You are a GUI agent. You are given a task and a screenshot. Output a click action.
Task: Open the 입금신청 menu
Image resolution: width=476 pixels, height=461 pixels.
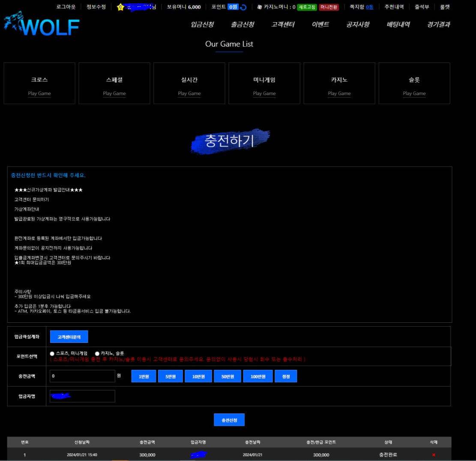pyautogui.click(x=202, y=24)
